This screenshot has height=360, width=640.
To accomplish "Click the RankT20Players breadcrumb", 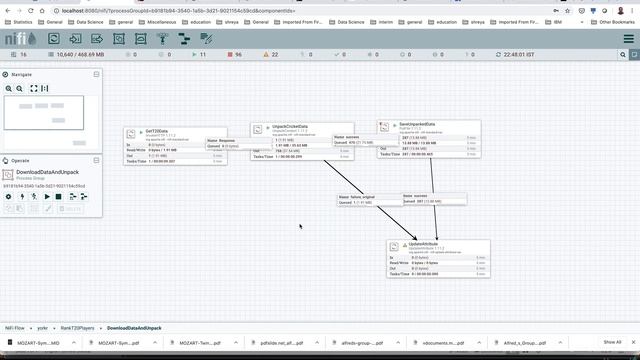I will [78, 328].
